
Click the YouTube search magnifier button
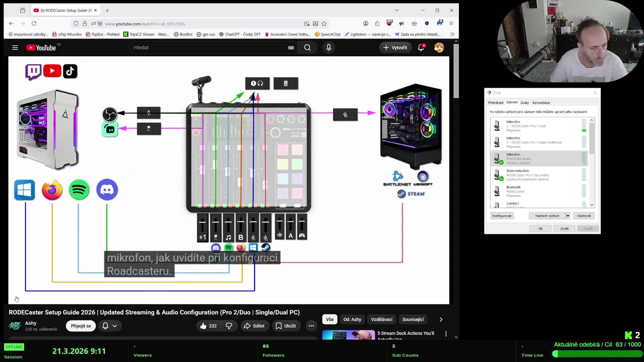pos(307,47)
